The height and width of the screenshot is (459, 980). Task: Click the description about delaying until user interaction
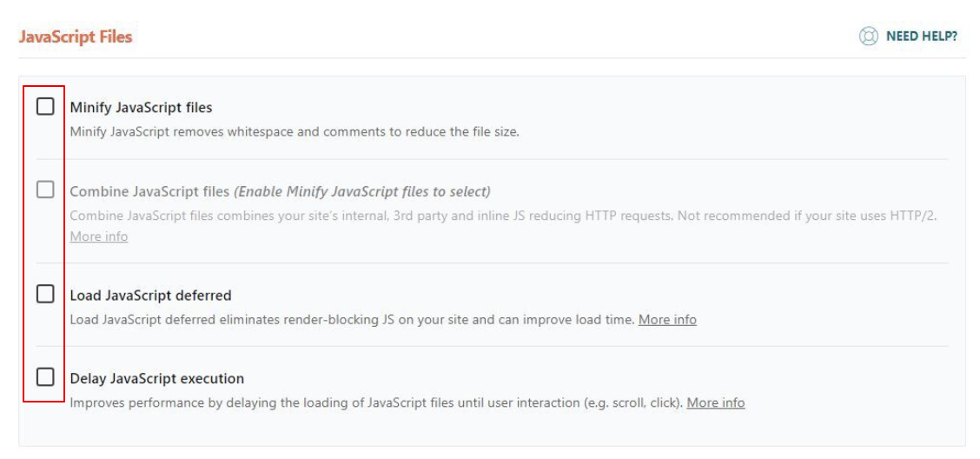[x=376, y=402]
